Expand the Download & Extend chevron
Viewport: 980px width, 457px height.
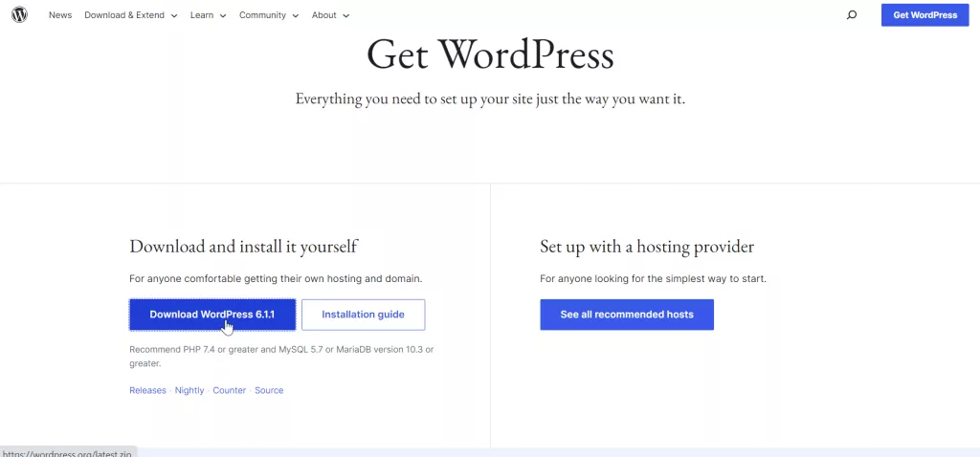(174, 15)
